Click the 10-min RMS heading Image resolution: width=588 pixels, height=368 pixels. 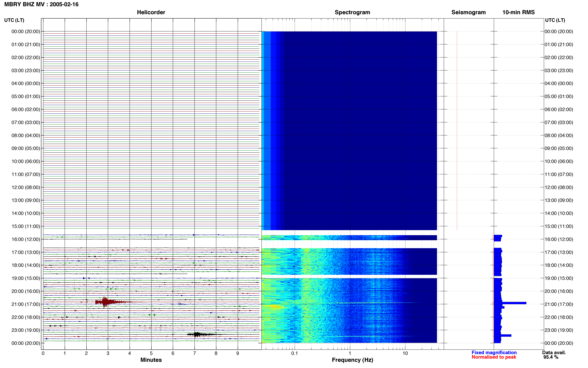pyautogui.click(x=518, y=12)
